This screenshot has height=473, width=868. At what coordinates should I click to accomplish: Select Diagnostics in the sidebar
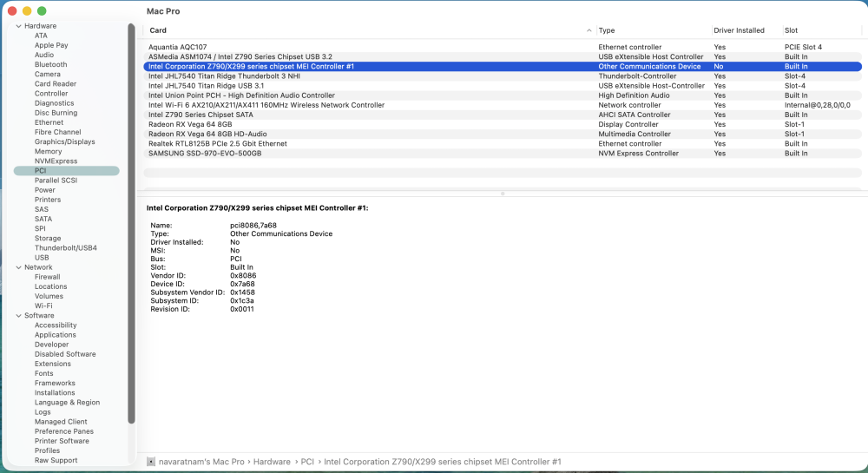click(54, 103)
